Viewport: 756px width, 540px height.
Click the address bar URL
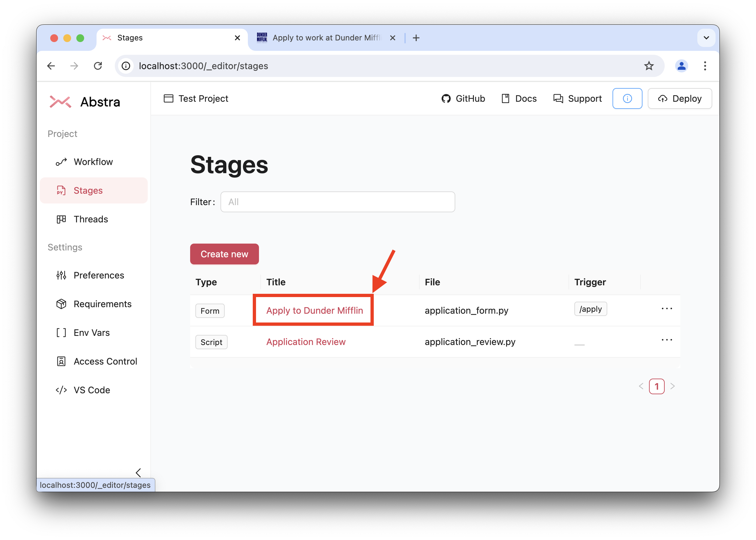point(204,66)
